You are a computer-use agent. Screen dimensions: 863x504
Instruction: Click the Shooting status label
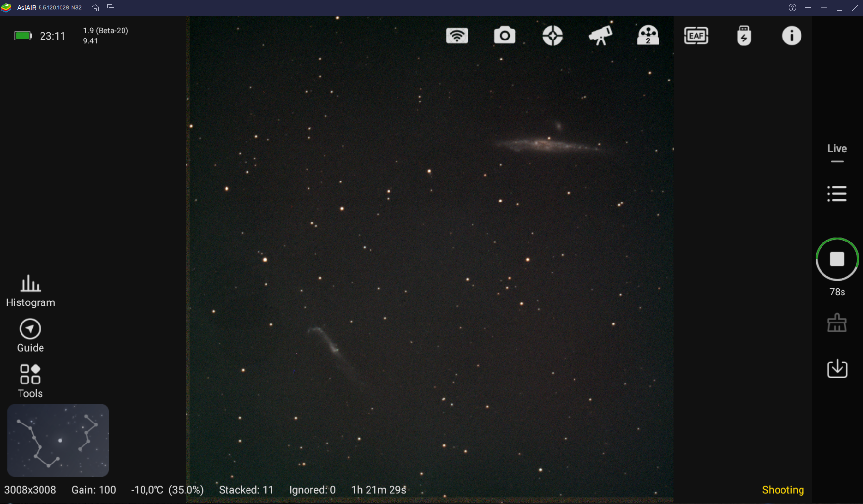click(x=783, y=490)
